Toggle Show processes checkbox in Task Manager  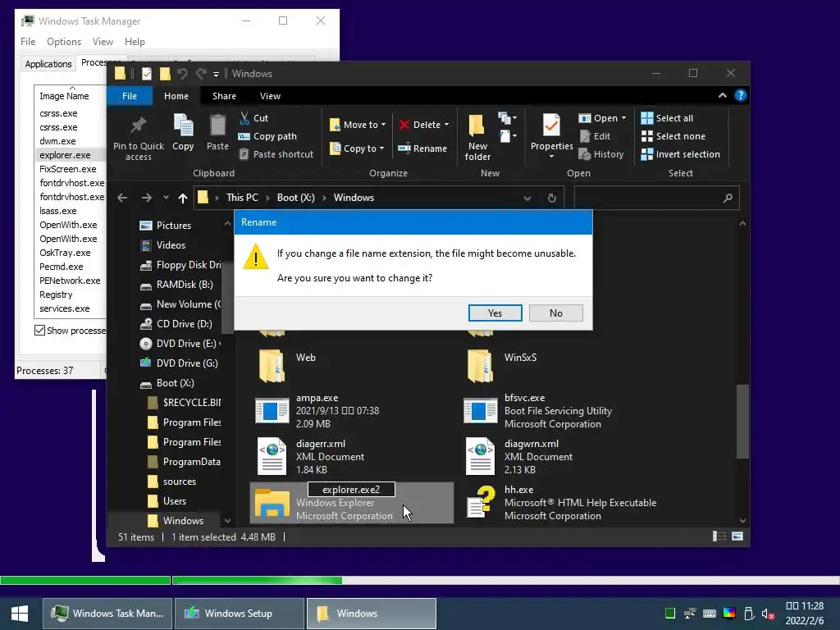pyautogui.click(x=39, y=330)
